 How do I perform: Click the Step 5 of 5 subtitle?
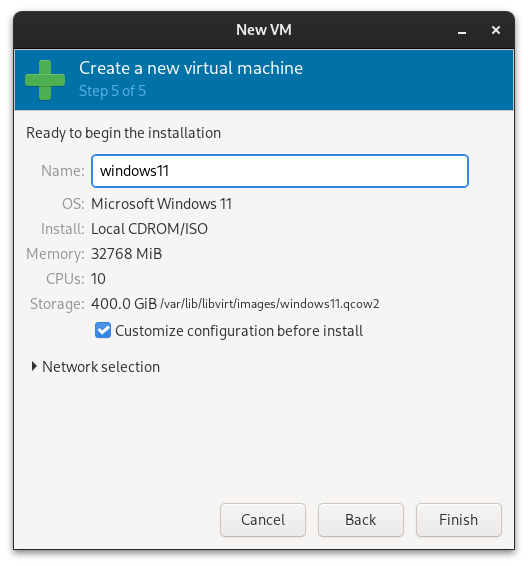112,91
